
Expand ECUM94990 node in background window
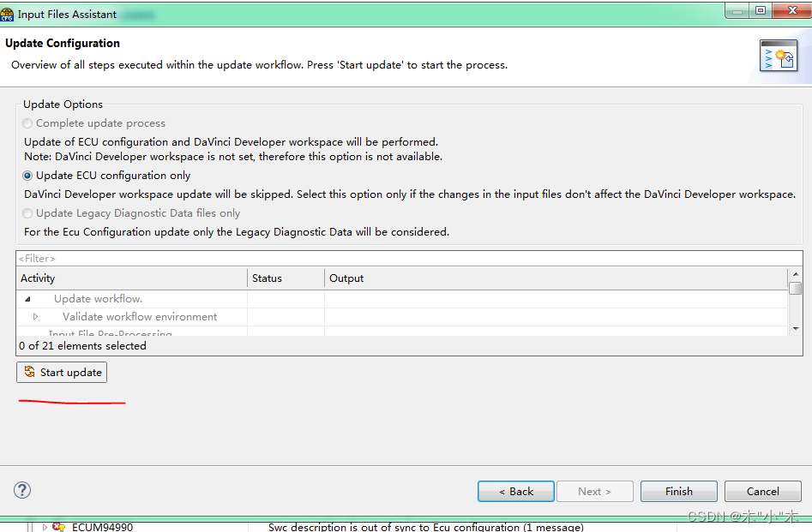coord(45,528)
